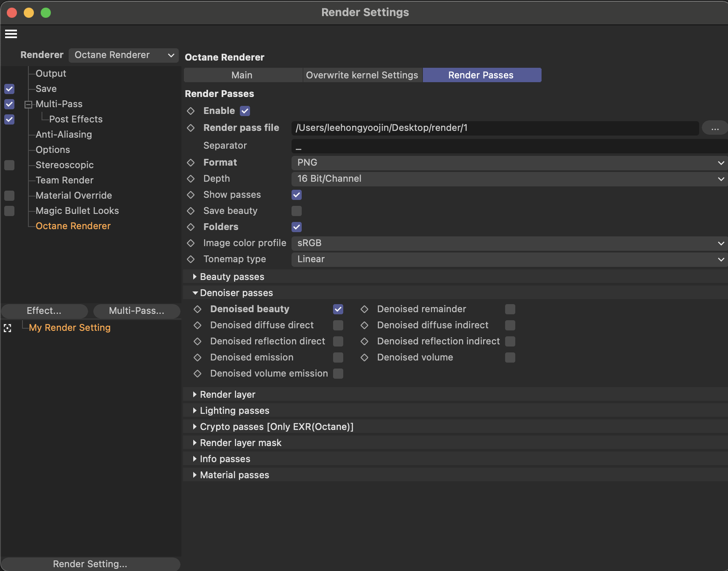Expand the Render layer section

point(195,394)
